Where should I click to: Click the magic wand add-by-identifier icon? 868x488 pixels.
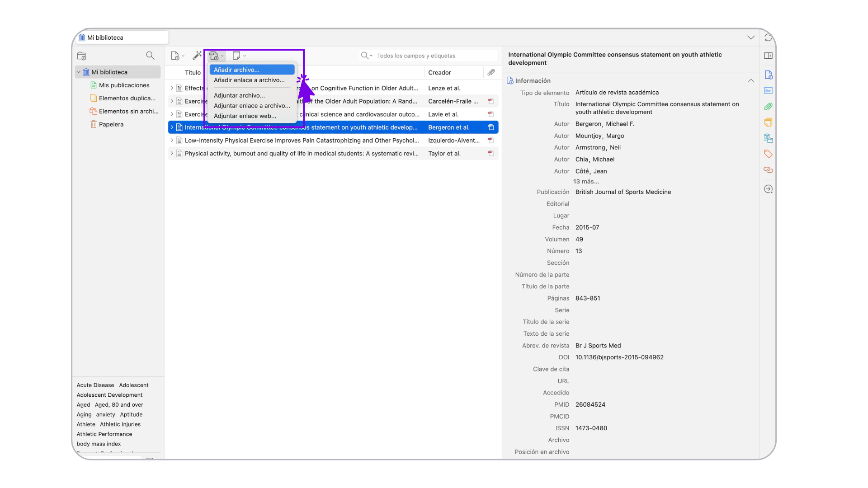coord(197,56)
